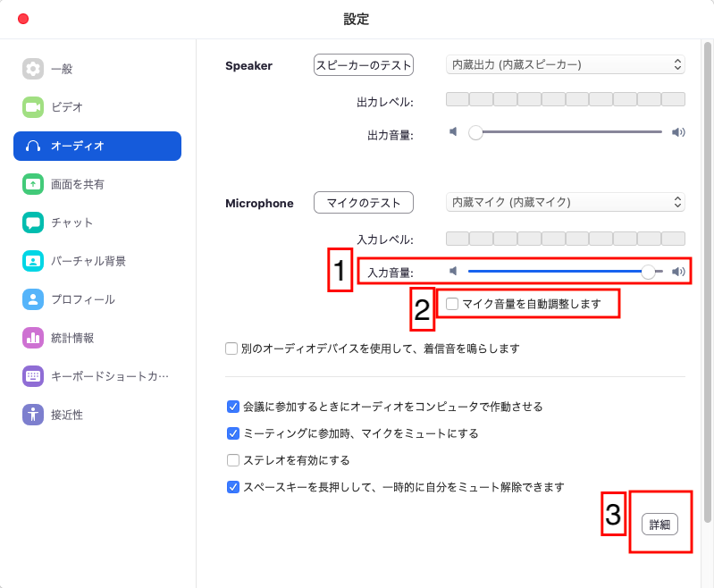The width and height of the screenshot is (714, 588).
Task: Enable マイク音量を自動調整します checkbox
Action: click(x=452, y=304)
